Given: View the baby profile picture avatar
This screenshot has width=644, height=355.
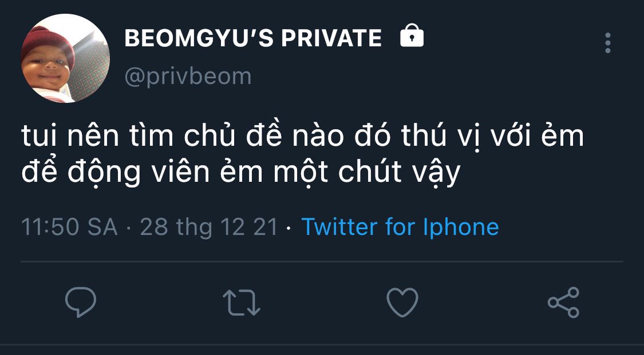Looking at the screenshot, I should pyautogui.click(x=65, y=58).
